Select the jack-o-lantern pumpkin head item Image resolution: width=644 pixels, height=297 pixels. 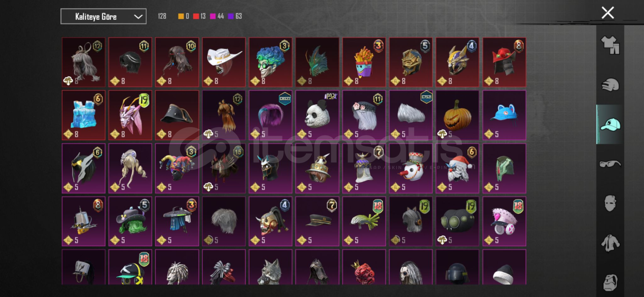(x=457, y=115)
